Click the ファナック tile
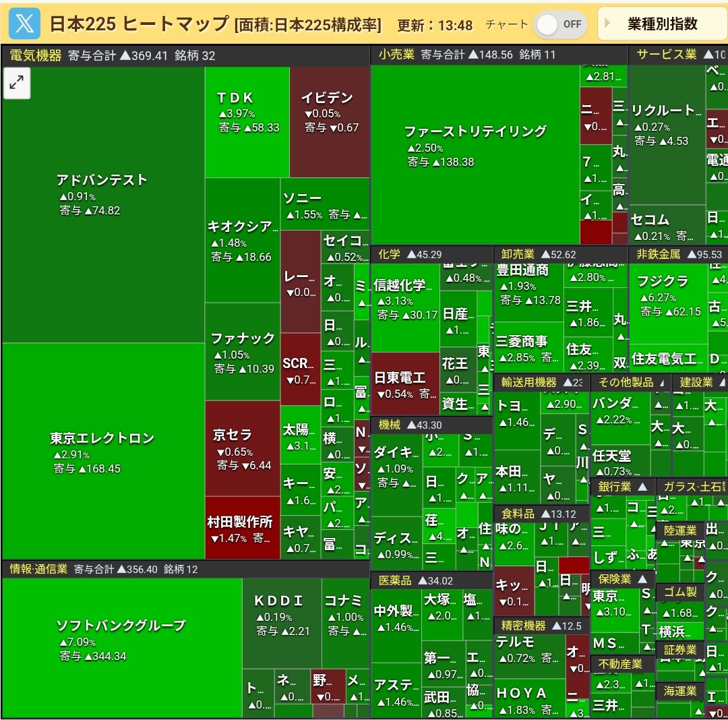728x720 pixels. (243, 351)
